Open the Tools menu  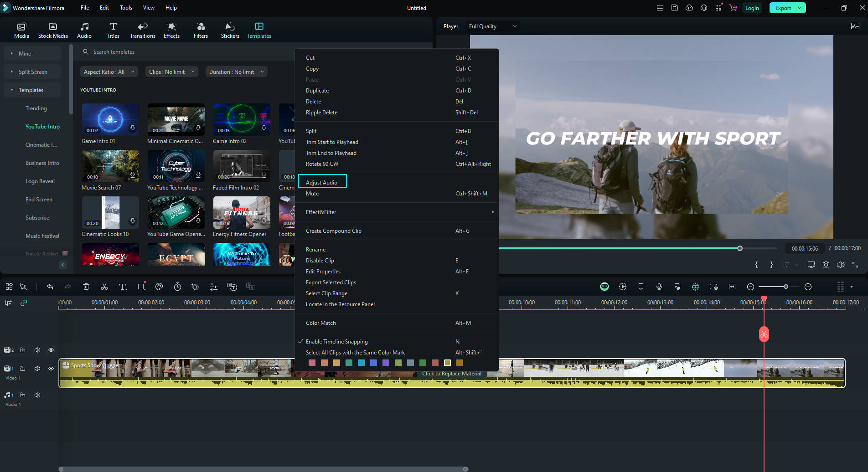click(x=126, y=8)
